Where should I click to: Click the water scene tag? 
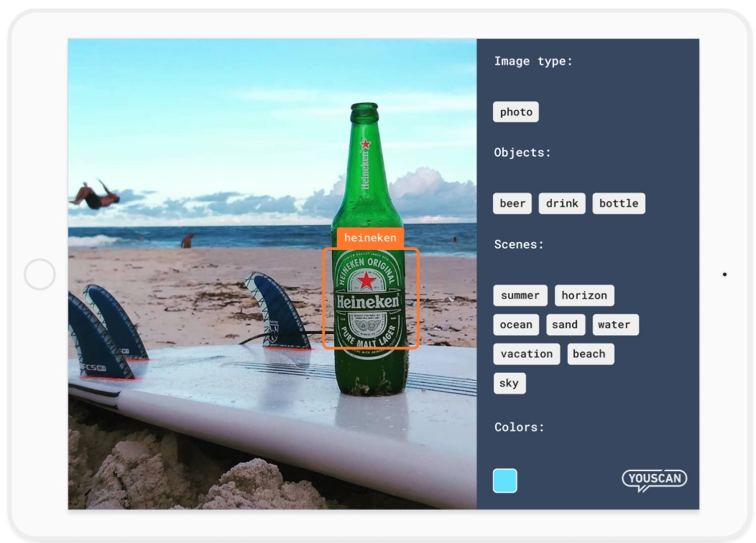coord(615,325)
